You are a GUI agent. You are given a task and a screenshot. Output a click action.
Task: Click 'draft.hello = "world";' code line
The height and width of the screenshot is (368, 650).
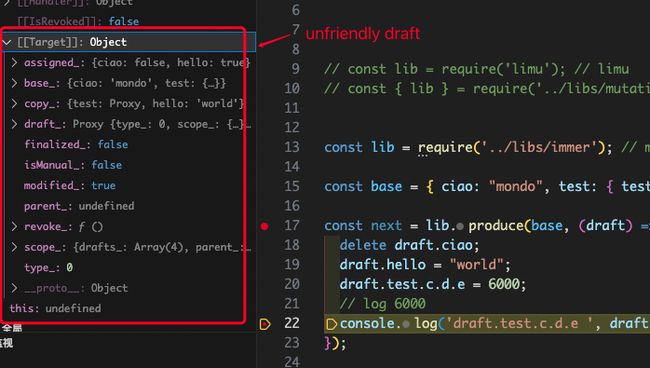click(x=425, y=264)
